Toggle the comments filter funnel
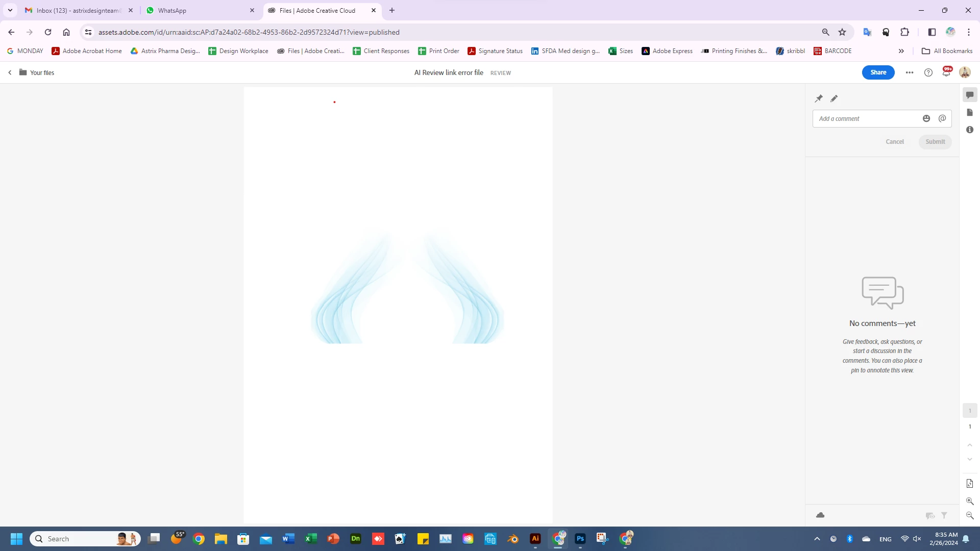 pyautogui.click(x=944, y=516)
